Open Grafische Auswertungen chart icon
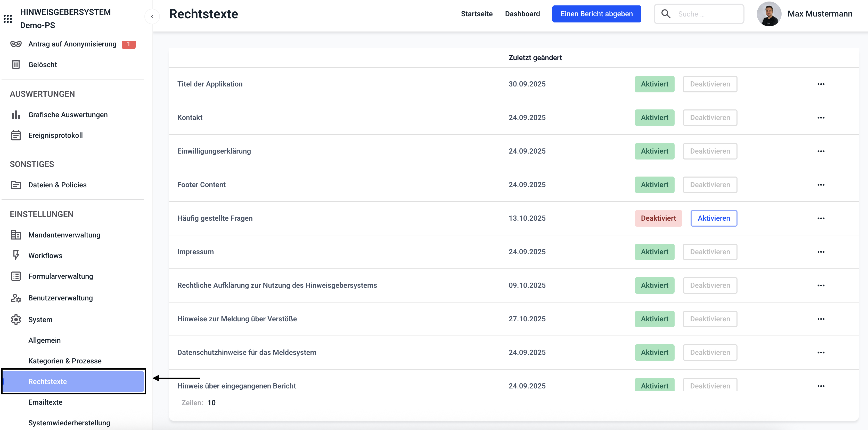 click(16, 115)
